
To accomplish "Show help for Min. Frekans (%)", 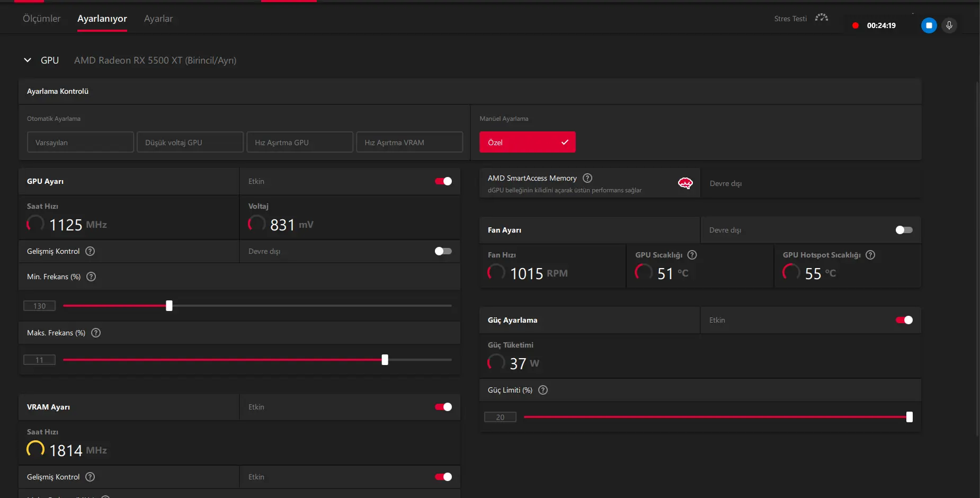I will click(x=91, y=277).
